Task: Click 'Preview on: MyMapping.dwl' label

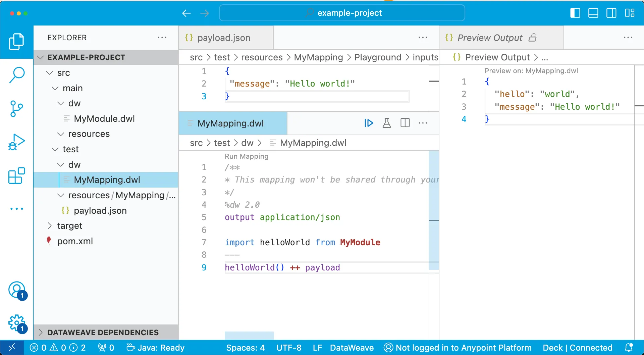Action: (531, 71)
